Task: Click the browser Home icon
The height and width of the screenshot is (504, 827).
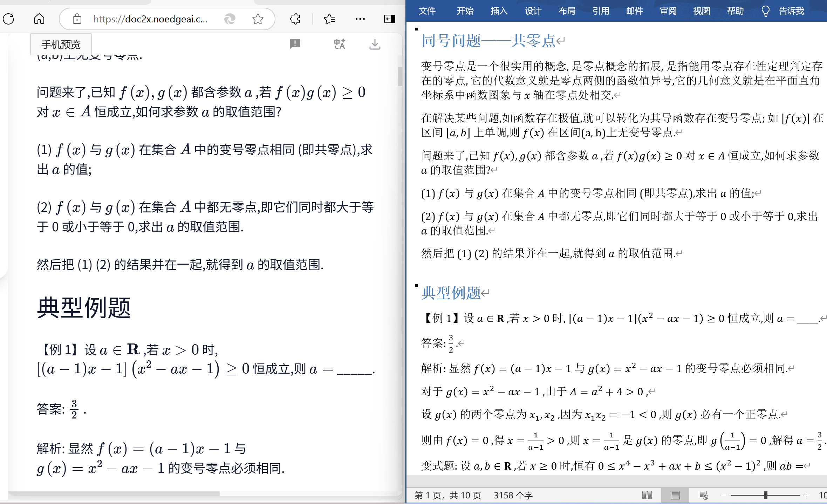Action: click(x=39, y=19)
